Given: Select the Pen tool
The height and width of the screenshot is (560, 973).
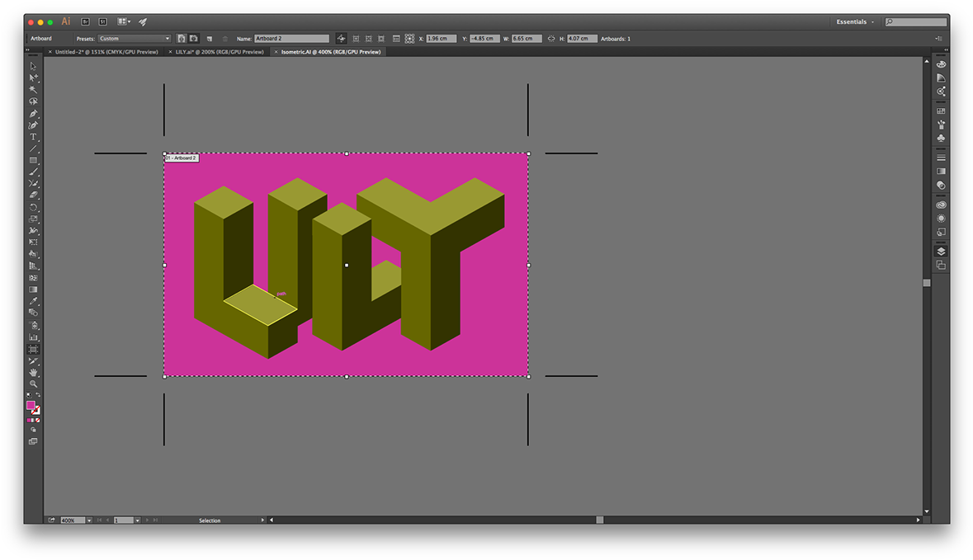Looking at the screenshot, I should coord(33,113).
